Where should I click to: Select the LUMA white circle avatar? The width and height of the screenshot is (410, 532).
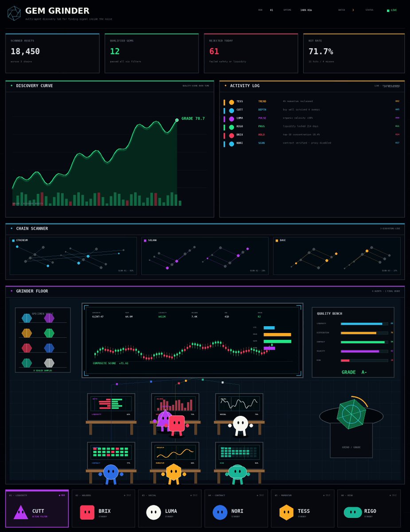[154, 512]
